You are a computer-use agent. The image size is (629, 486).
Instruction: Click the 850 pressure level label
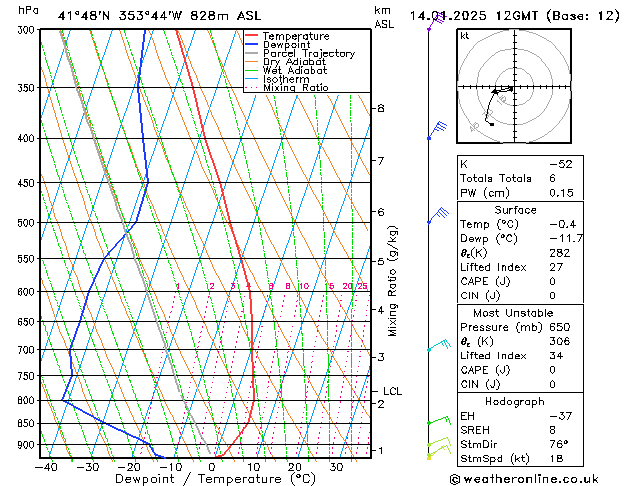(x=28, y=423)
